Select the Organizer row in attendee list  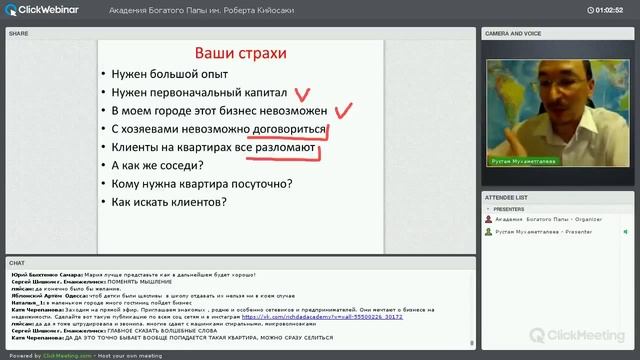click(557, 219)
